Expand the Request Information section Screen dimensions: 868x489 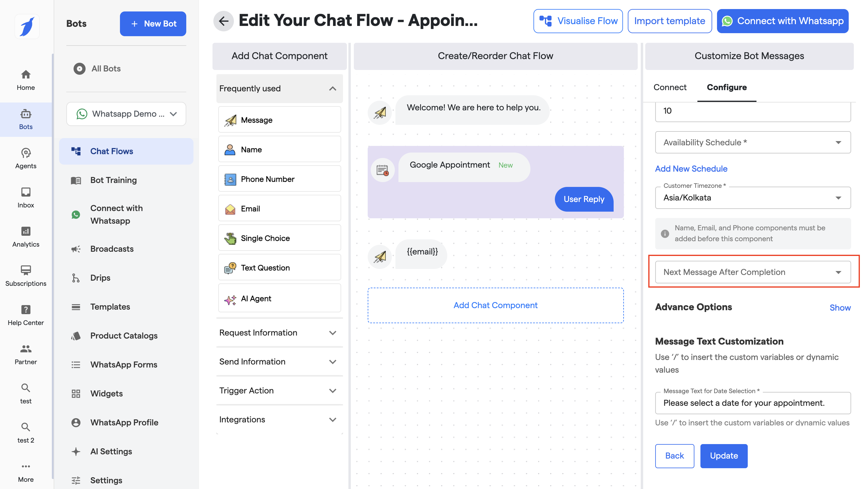point(279,333)
